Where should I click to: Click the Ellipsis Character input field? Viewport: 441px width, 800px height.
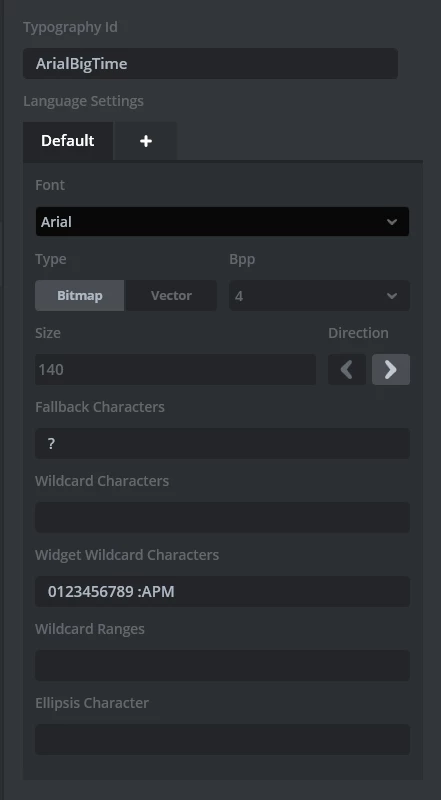(x=222, y=739)
